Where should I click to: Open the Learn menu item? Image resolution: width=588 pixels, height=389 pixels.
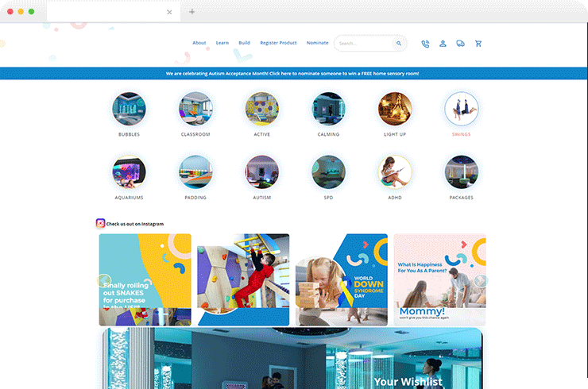click(222, 43)
